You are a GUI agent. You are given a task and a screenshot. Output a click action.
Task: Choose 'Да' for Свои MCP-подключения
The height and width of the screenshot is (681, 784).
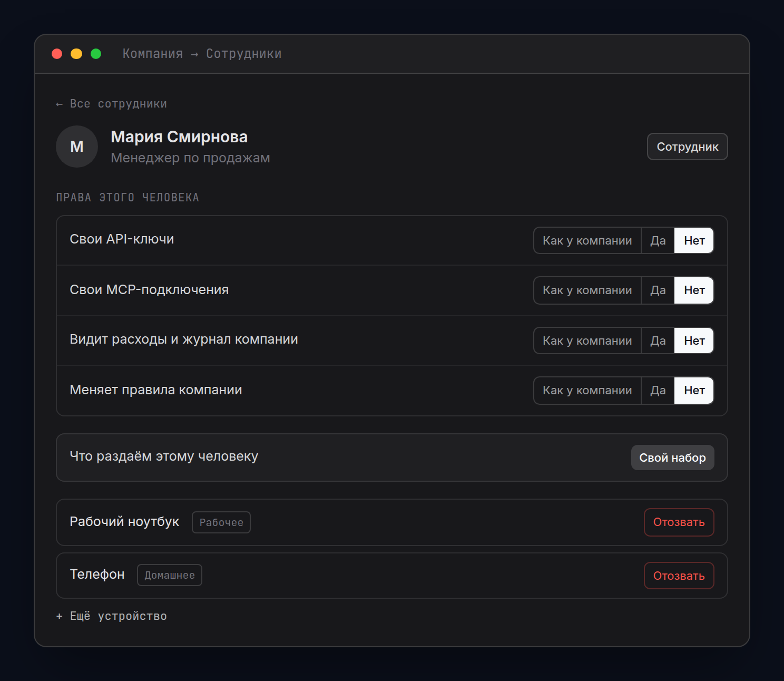click(x=658, y=290)
